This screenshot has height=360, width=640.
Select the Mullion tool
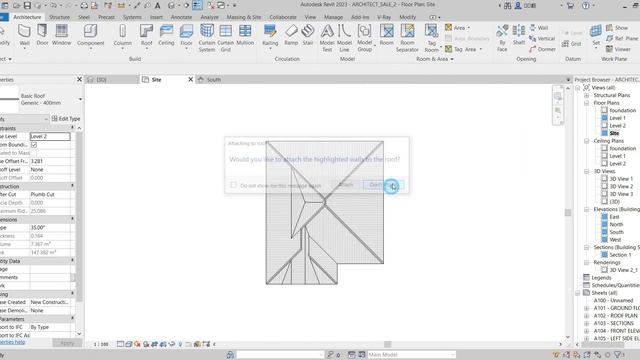pyautogui.click(x=245, y=35)
